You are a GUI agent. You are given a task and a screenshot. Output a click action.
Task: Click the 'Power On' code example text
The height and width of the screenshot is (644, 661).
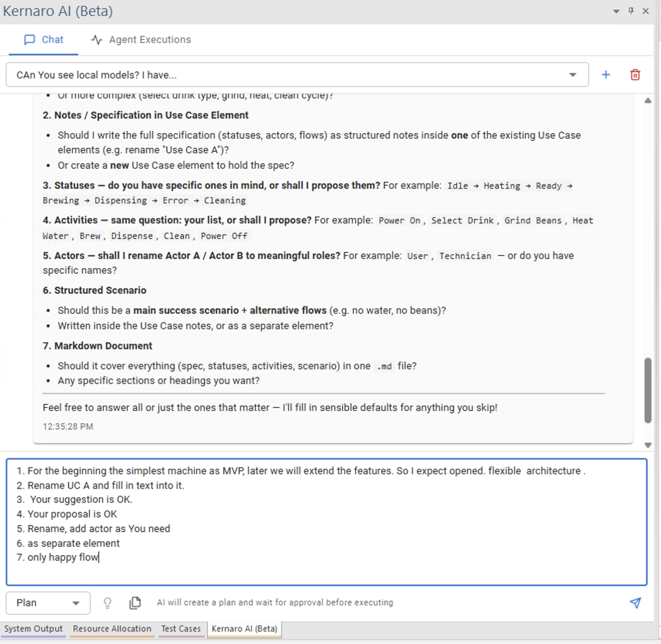pyautogui.click(x=399, y=221)
